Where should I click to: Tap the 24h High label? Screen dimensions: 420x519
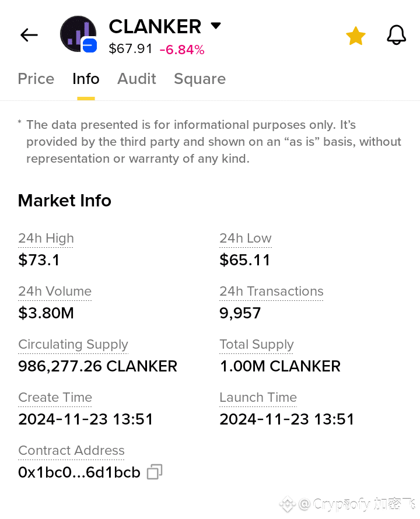click(46, 238)
